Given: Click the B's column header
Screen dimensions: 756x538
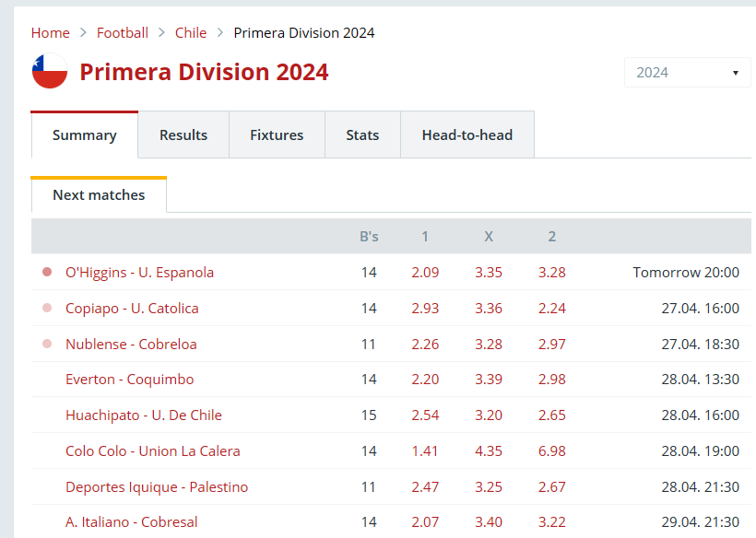Looking at the screenshot, I should pyautogui.click(x=369, y=237).
